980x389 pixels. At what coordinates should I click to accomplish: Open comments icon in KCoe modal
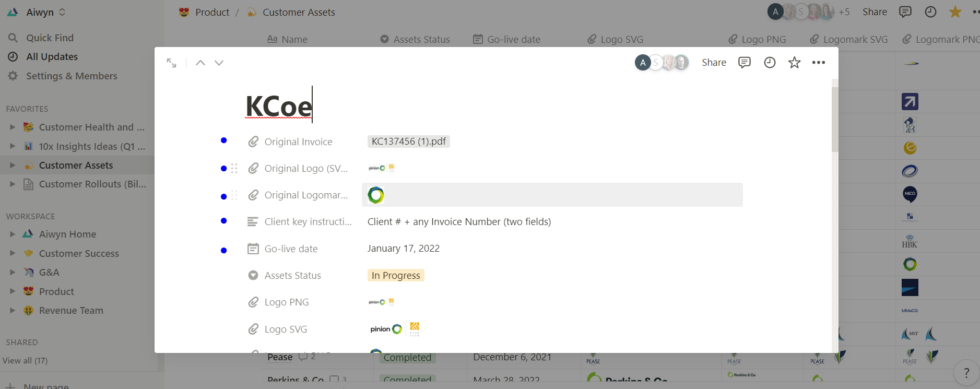pos(745,63)
